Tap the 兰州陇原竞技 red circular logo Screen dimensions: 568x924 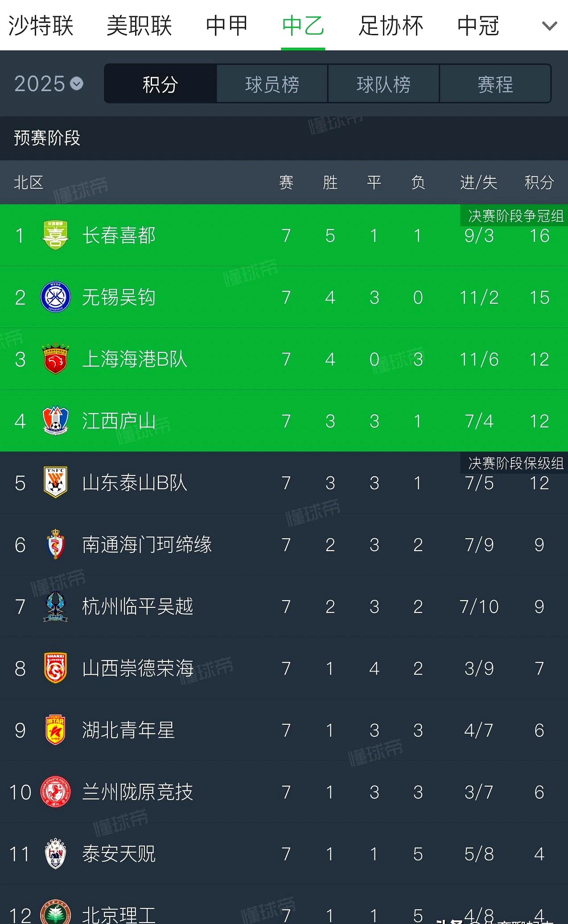pyautogui.click(x=55, y=792)
